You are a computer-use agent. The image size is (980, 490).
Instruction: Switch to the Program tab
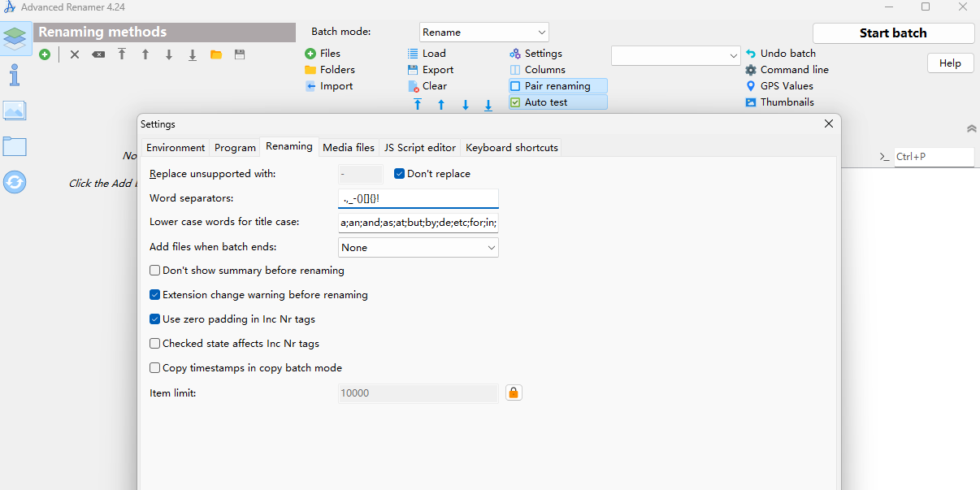pos(235,147)
